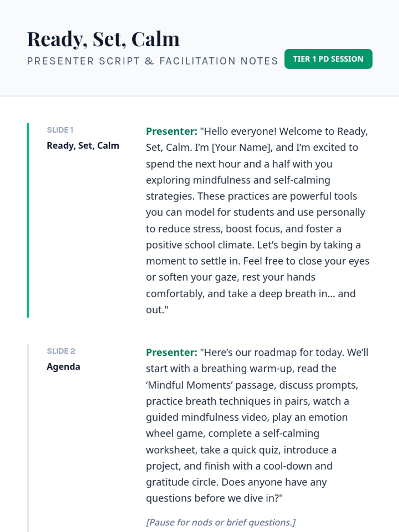Click the second Presenter label under Agenda
The image size is (399, 532).
click(172, 352)
